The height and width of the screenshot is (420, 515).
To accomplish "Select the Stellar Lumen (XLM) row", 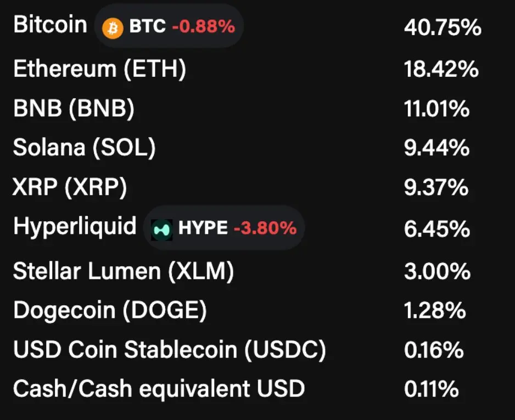I will (248, 271).
